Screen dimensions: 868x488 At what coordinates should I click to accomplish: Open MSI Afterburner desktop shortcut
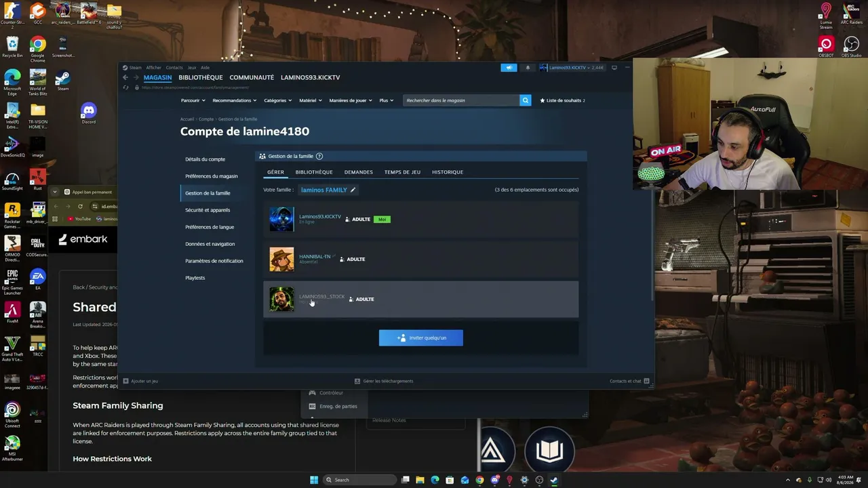point(12,448)
